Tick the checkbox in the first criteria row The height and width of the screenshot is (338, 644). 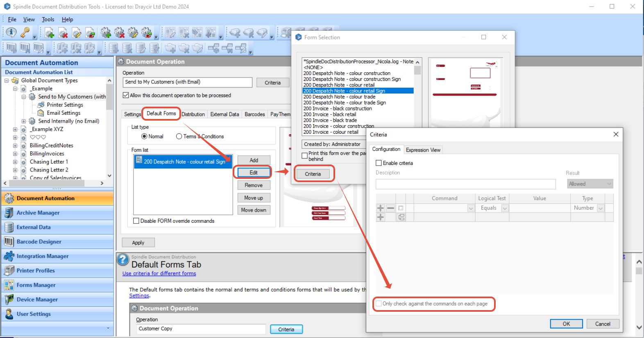click(401, 208)
